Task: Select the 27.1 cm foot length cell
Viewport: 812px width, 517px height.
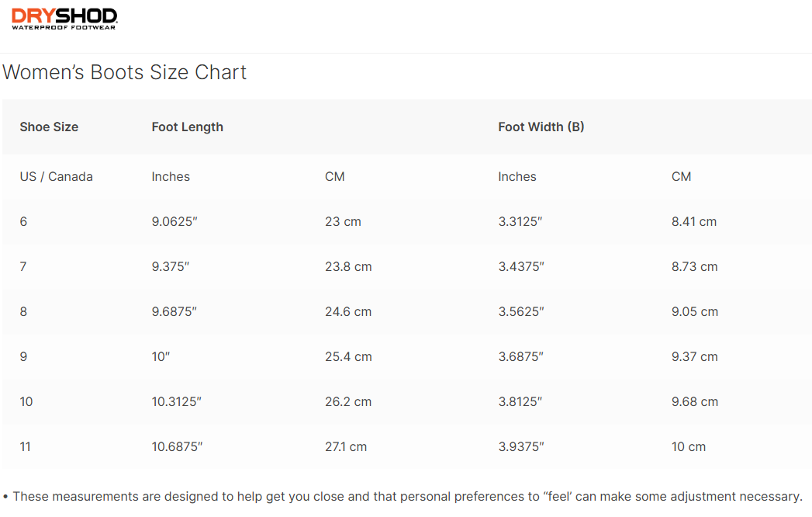Action: click(346, 446)
